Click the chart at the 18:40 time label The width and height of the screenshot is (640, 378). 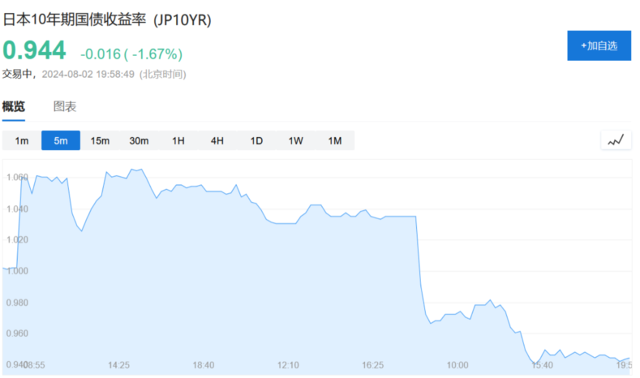click(203, 365)
